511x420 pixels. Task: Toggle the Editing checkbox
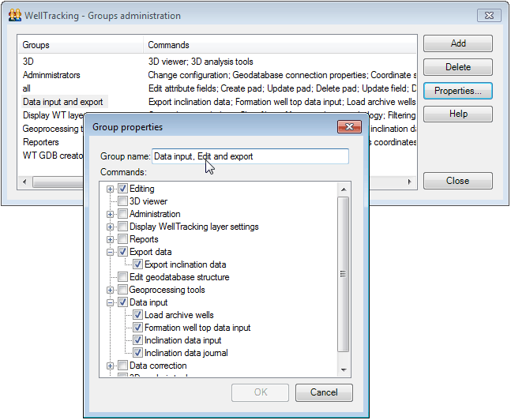(123, 189)
